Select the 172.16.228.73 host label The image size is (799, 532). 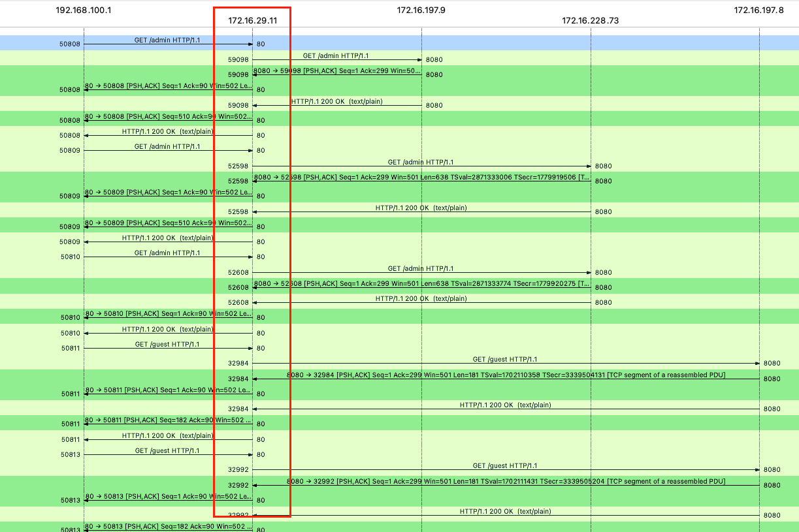(590, 20)
